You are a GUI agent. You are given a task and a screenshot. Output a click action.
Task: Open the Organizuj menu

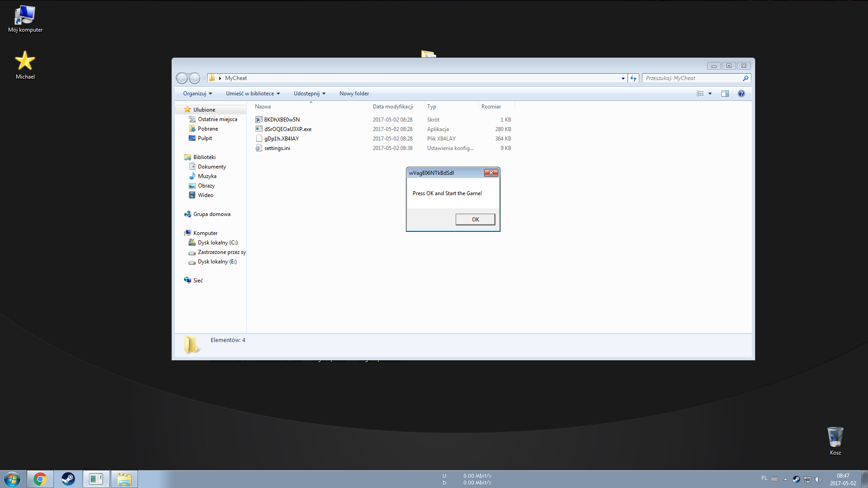tap(198, 94)
